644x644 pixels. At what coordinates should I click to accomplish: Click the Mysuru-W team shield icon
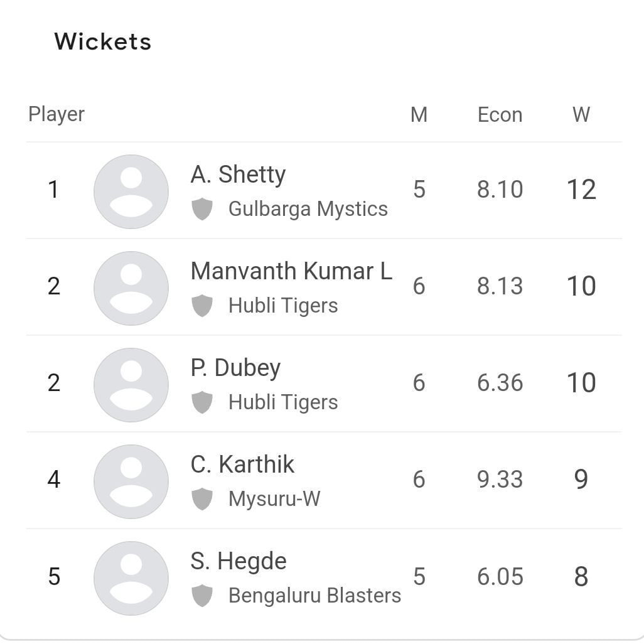[x=201, y=499]
